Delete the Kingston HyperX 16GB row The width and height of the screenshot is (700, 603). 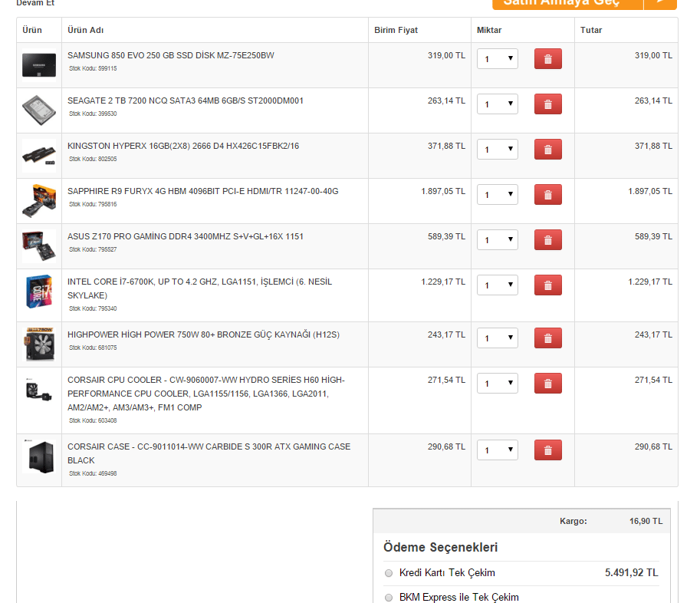point(547,149)
